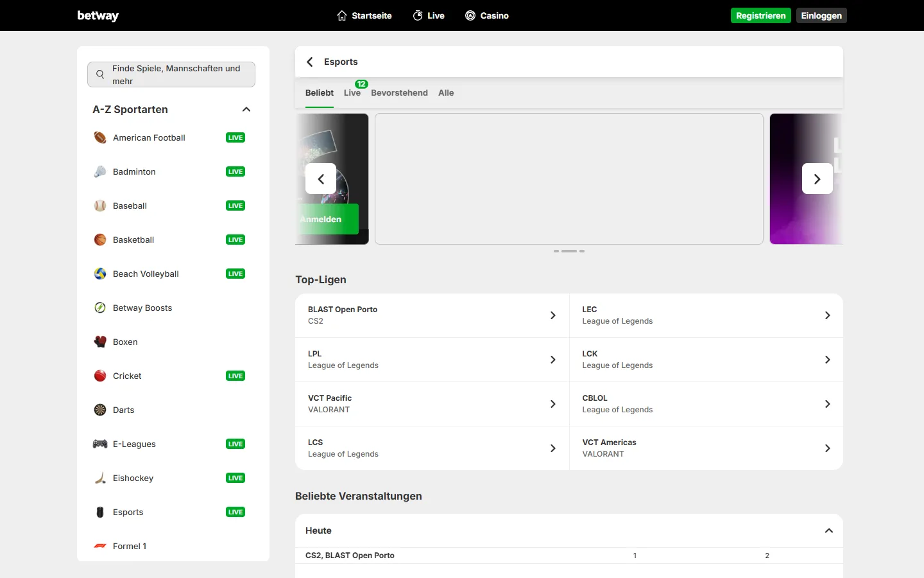
Task: Click the Casino chip icon
Action: point(470,15)
